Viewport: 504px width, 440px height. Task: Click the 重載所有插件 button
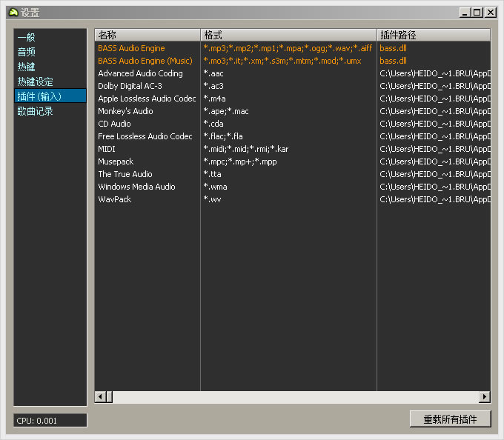(x=450, y=419)
